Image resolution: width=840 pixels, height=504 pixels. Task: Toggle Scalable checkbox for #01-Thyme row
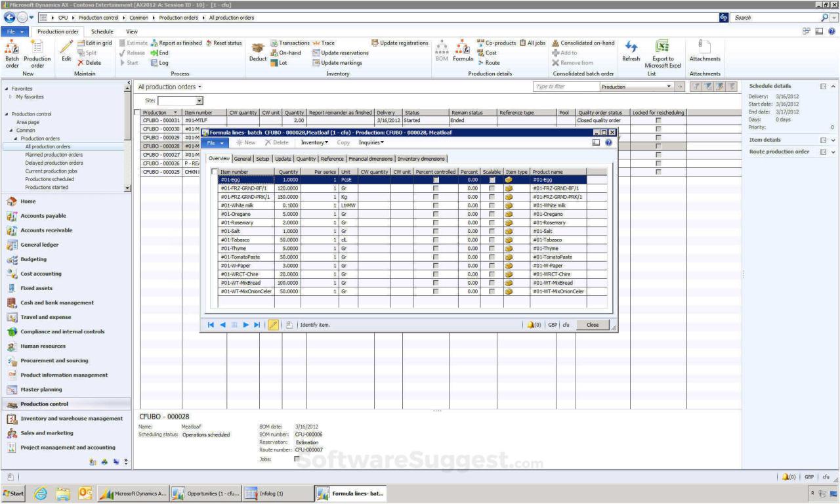point(492,248)
